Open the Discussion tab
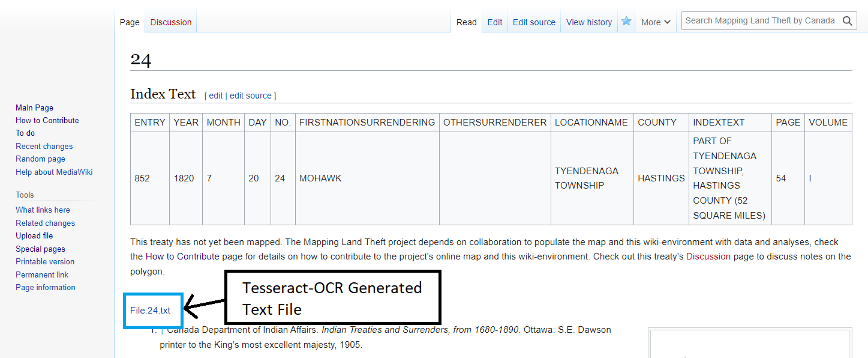The image size is (868, 358). click(x=171, y=22)
